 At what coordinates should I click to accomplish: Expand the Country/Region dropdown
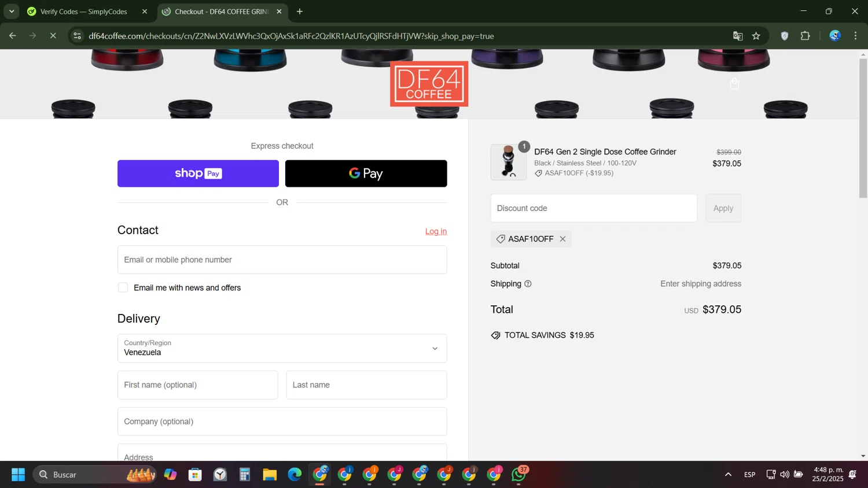click(282, 348)
